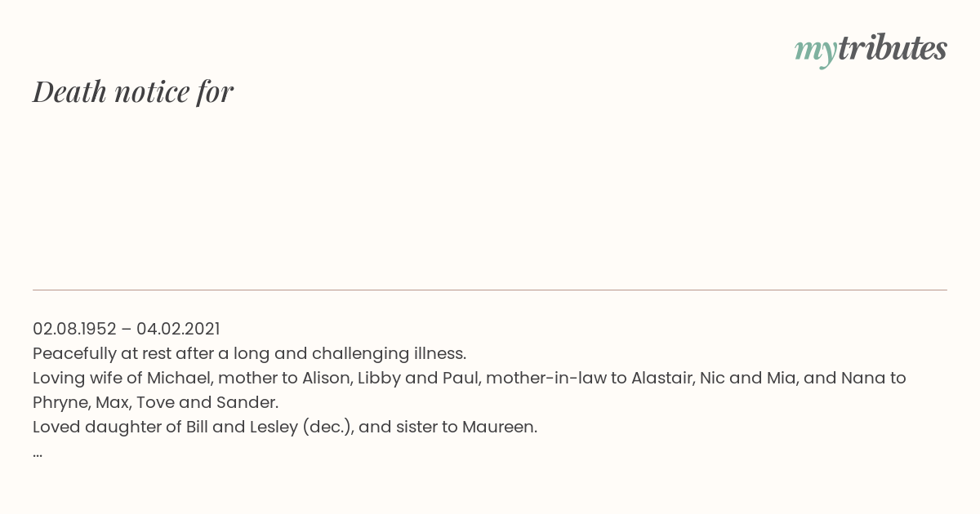Click the "Peacefully at rest" sentence
980x514 pixels.
249,353
